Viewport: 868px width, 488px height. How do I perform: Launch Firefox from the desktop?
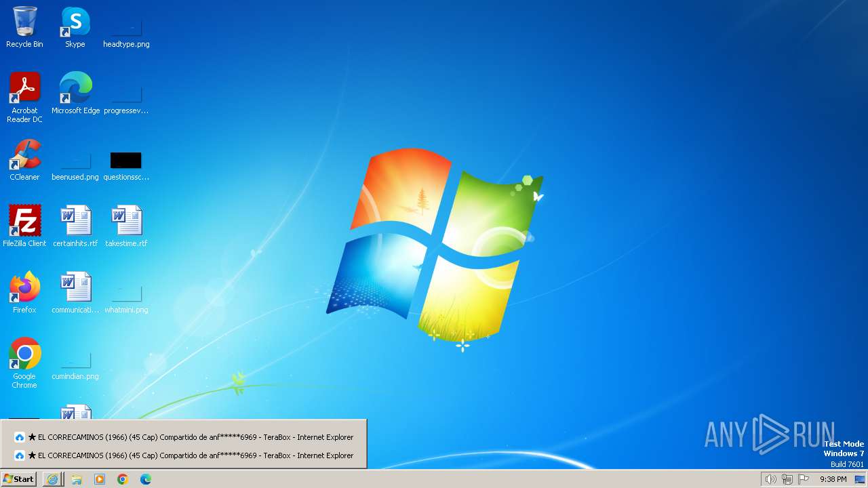tap(24, 293)
